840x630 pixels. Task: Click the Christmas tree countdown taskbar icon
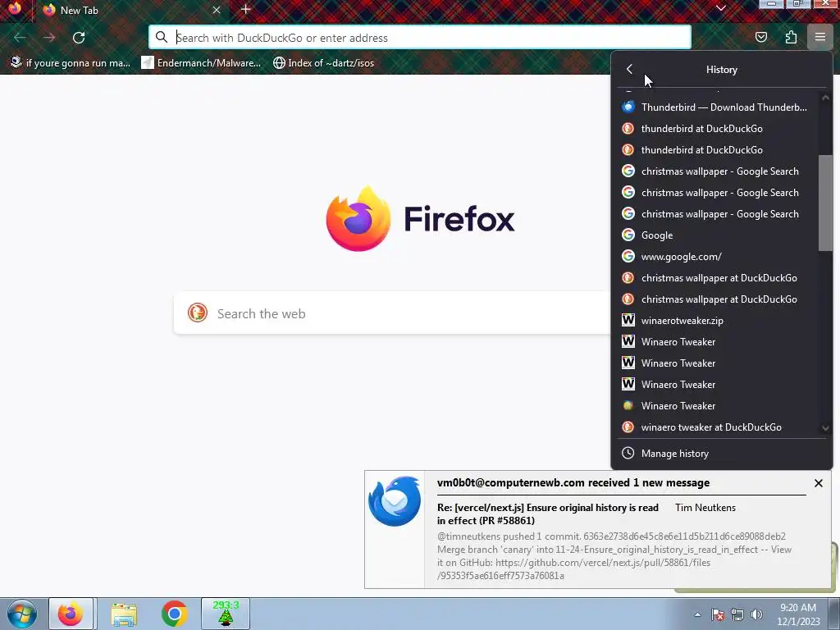pyautogui.click(x=226, y=614)
